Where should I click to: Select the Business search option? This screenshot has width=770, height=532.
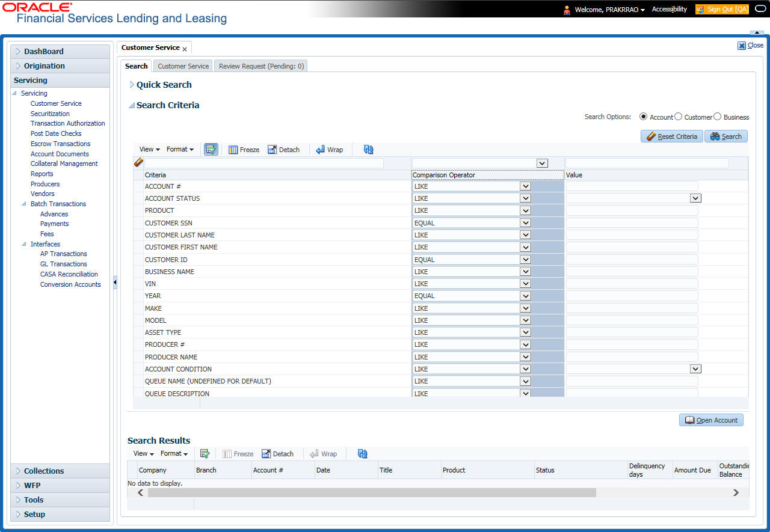pyautogui.click(x=717, y=117)
